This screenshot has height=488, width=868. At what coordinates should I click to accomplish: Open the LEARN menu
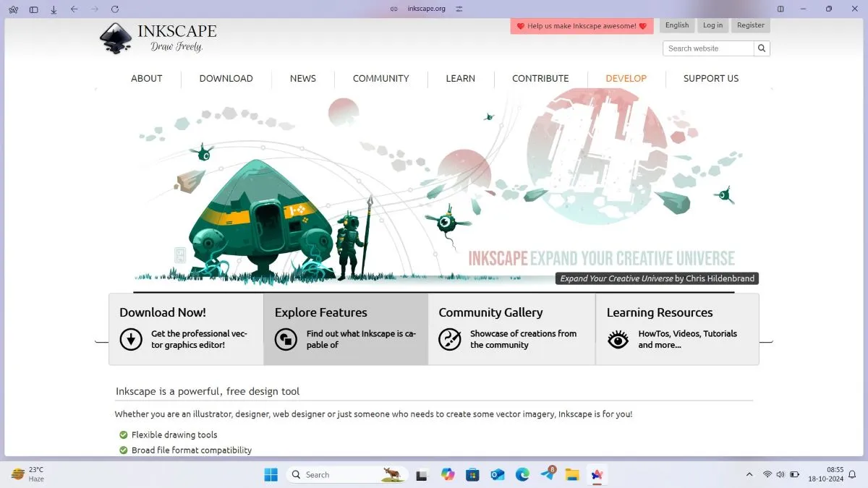click(461, 78)
